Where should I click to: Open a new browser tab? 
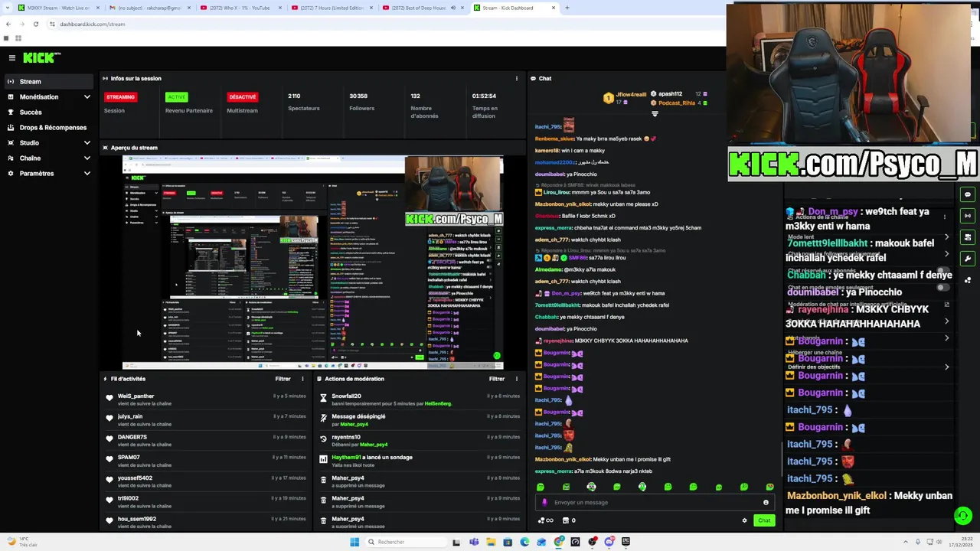(x=567, y=8)
